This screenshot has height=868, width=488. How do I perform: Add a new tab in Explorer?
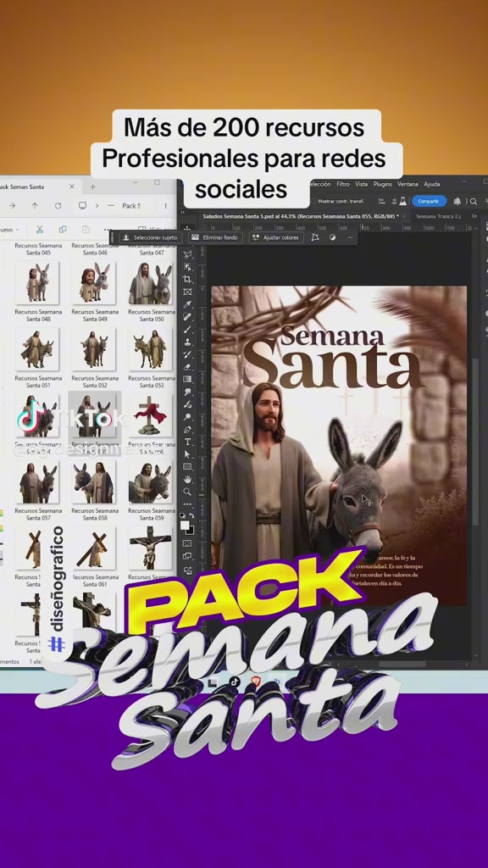[93, 186]
